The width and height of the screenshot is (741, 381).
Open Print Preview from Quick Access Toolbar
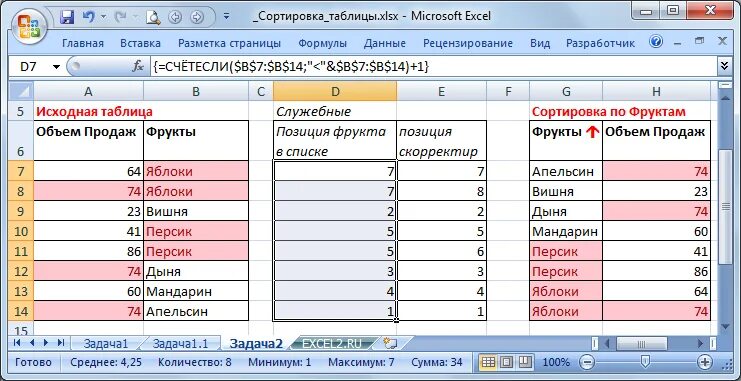(x=153, y=17)
